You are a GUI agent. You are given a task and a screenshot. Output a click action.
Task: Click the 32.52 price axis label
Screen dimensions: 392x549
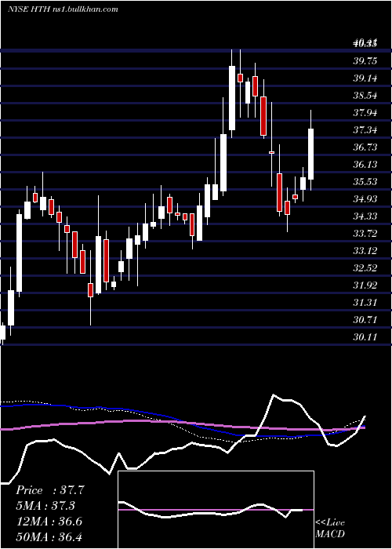tap(365, 268)
